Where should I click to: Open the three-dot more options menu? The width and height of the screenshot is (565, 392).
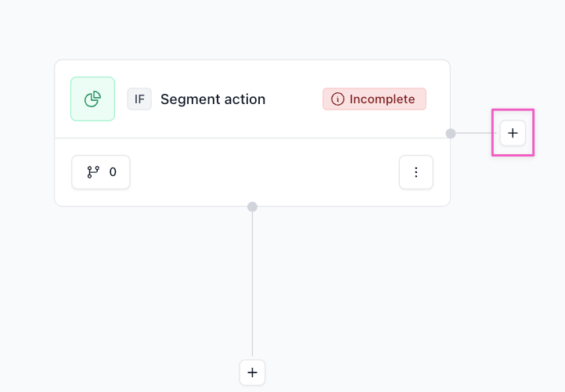point(416,172)
